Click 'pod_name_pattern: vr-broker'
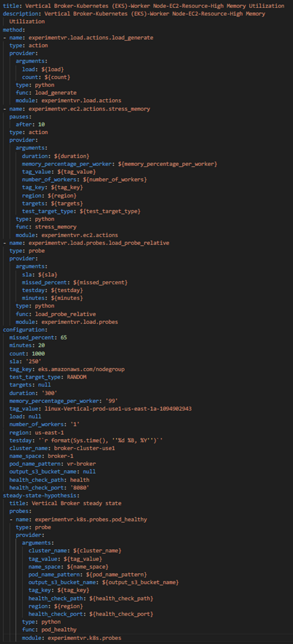The height and width of the screenshot is (644, 293). 52,464
